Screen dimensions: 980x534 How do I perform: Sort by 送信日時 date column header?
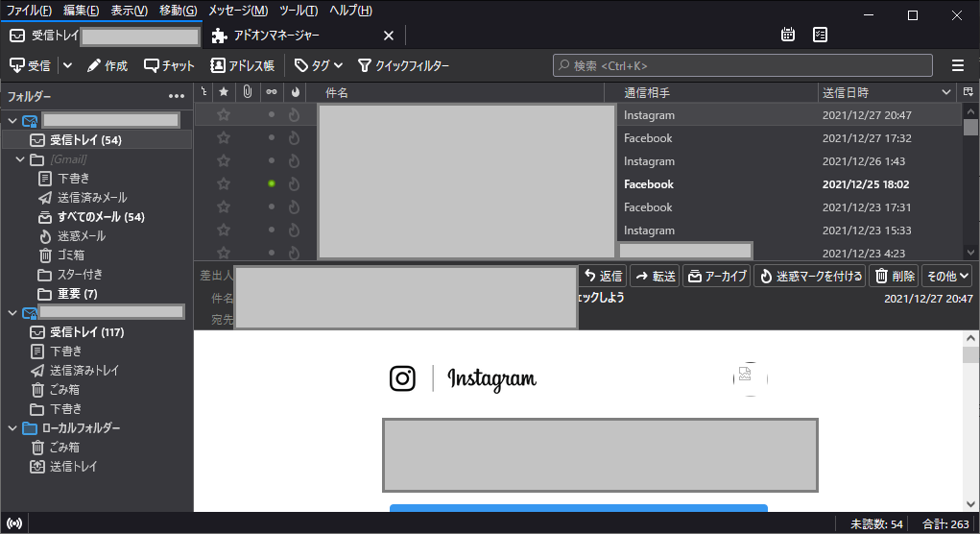coord(886,92)
